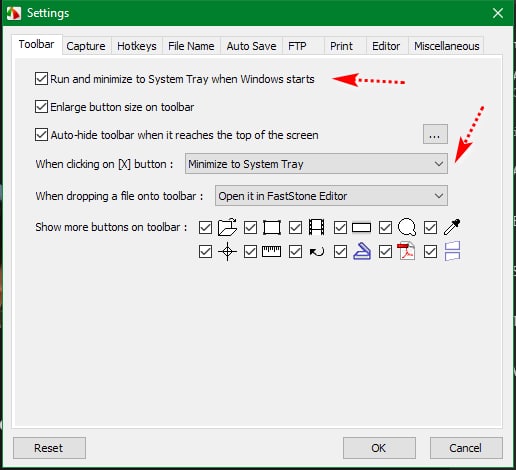
Task: Click the curved arrow repeat icon
Action: click(317, 252)
